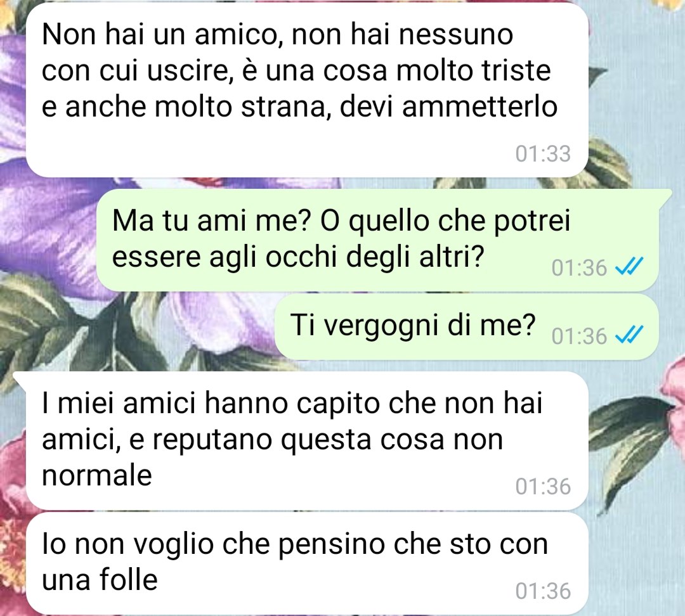Image resolution: width=685 pixels, height=616 pixels.
Task: Select the message "Non hai un amico, non hai nessuno"
Action: tap(307, 90)
